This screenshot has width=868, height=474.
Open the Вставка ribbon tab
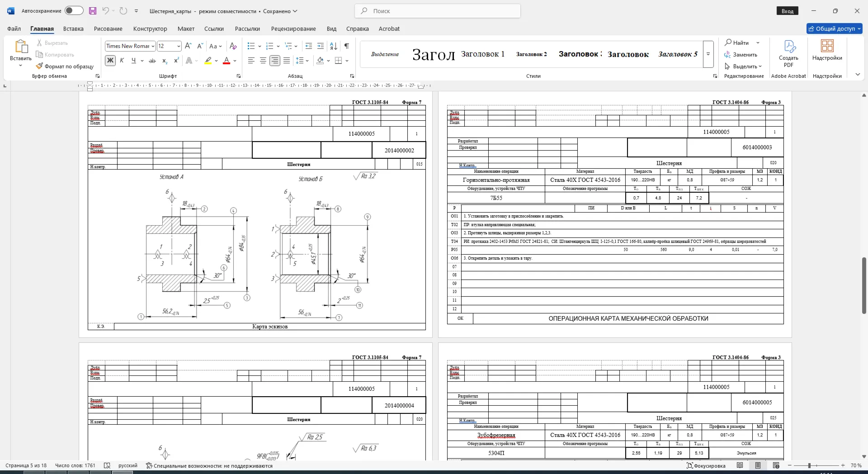tap(73, 28)
